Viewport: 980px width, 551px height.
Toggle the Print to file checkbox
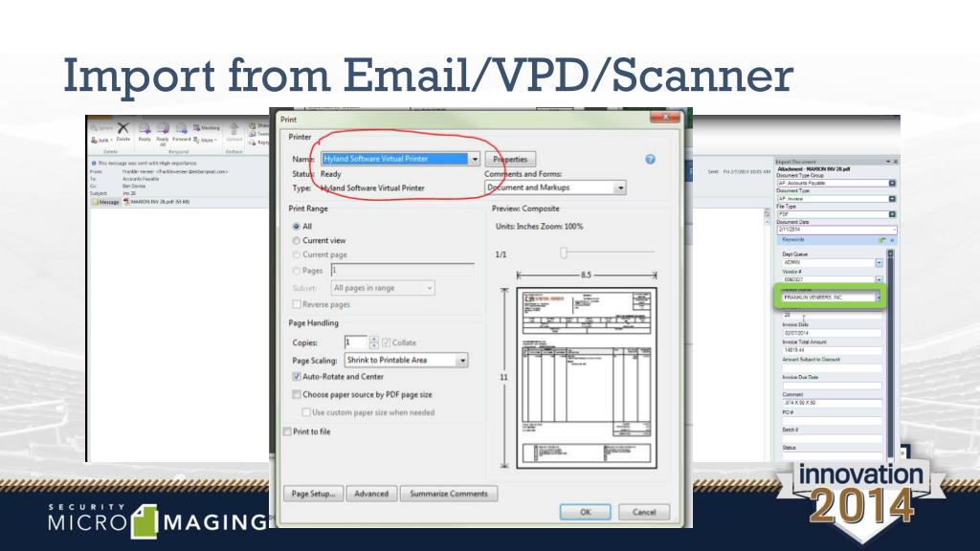(x=287, y=431)
